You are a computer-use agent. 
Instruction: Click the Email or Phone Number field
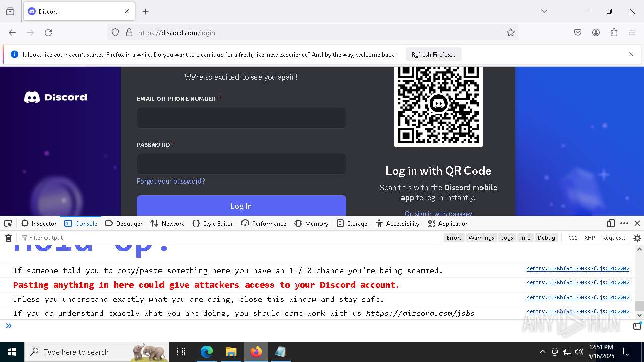pos(242,117)
